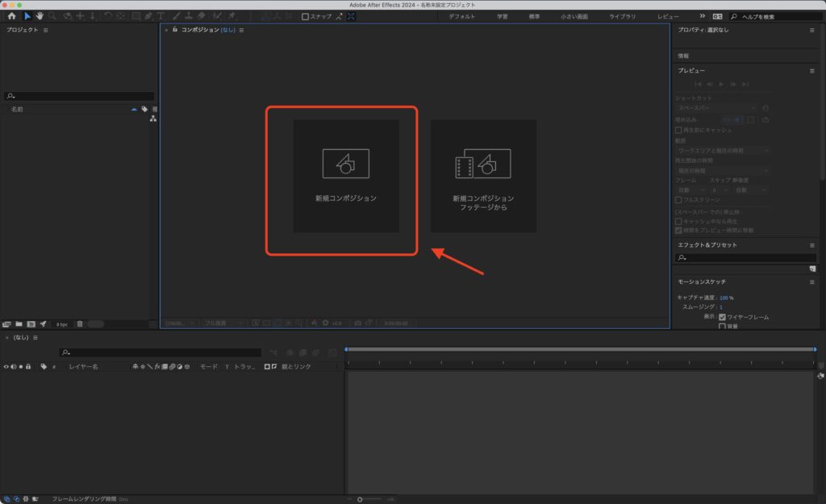Click the video eye column header in timeline
The width and height of the screenshot is (826, 504).
6,367
